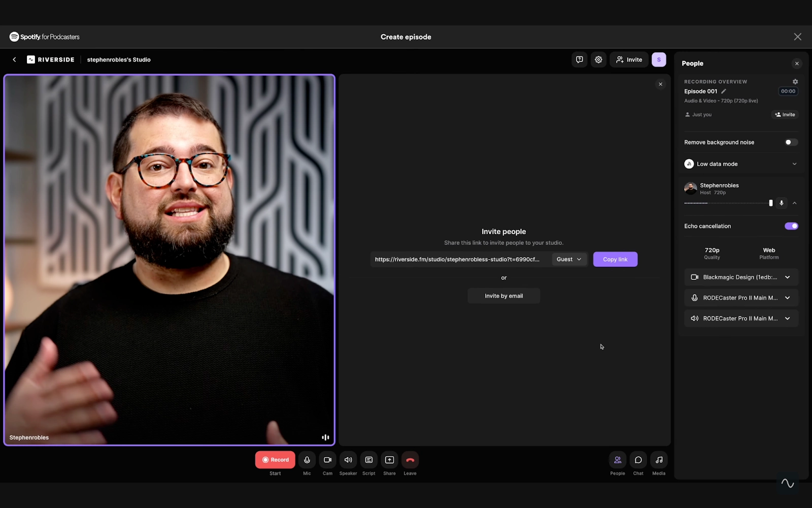The width and height of the screenshot is (812, 508).
Task: Open the Blackmagic Design camera dropdown
Action: tap(787, 277)
